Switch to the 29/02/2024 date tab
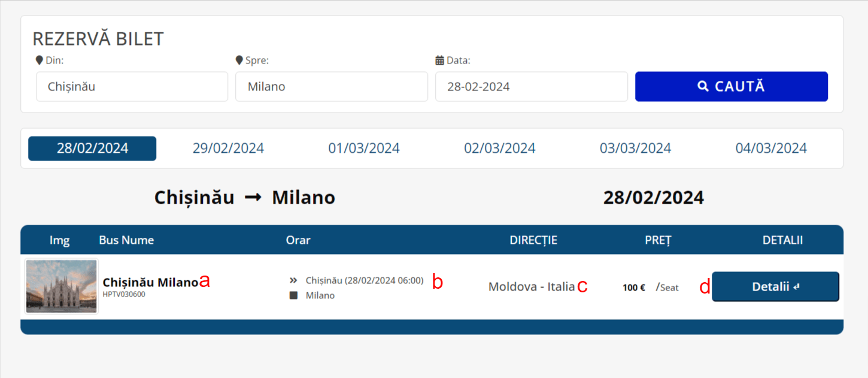The height and width of the screenshot is (378, 868). click(x=228, y=149)
